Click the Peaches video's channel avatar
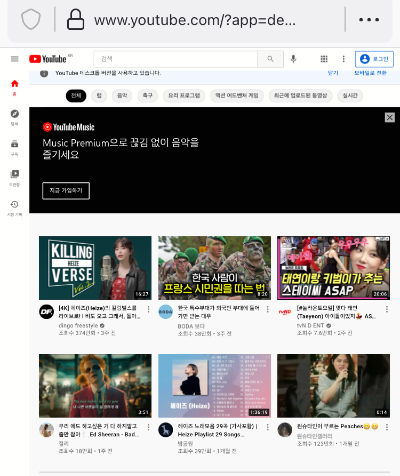Viewport: 400px width, 476px height. pyautogui.click(x=285, y=430)
